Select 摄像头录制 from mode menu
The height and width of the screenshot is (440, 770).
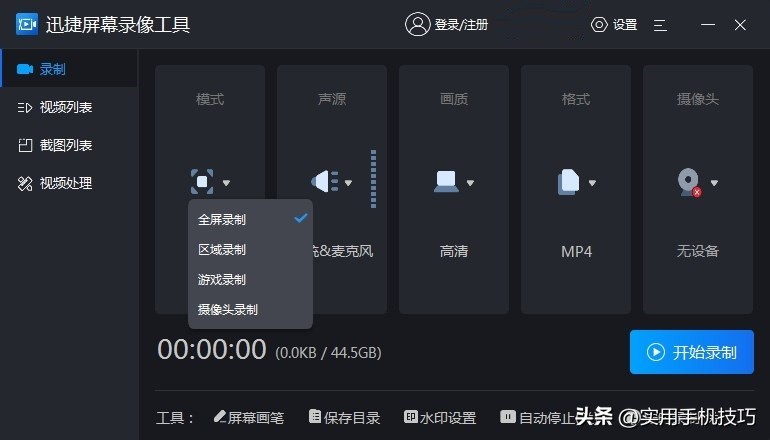pyautogui.click(x=250, y=309)
